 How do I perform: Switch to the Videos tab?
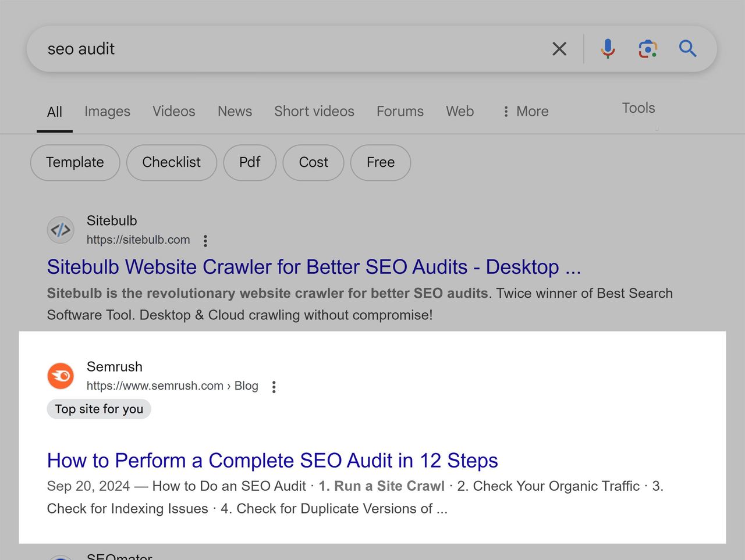(x=174, y=112)
